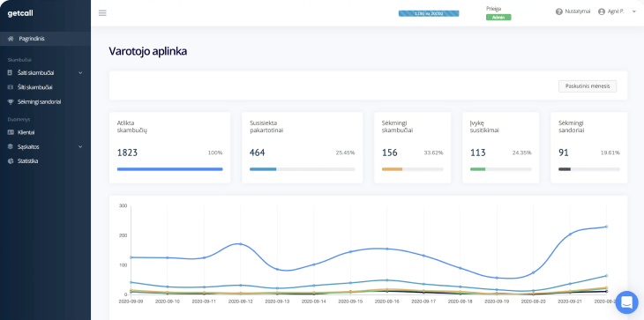Image resolution: width=644 pixels, height=320 pixels.
Task: Click the 2020-09-12 peak chart point
Action: (x=240, y=244)
